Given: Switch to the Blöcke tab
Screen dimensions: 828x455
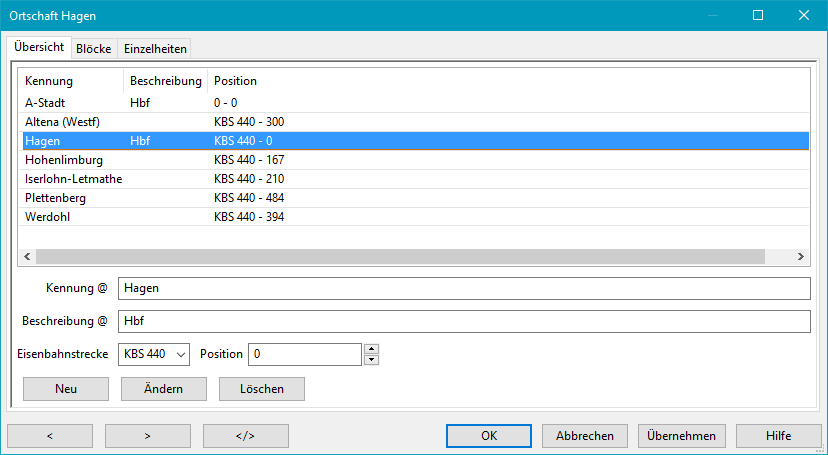Looking at the screenshot, I should 93,49.
